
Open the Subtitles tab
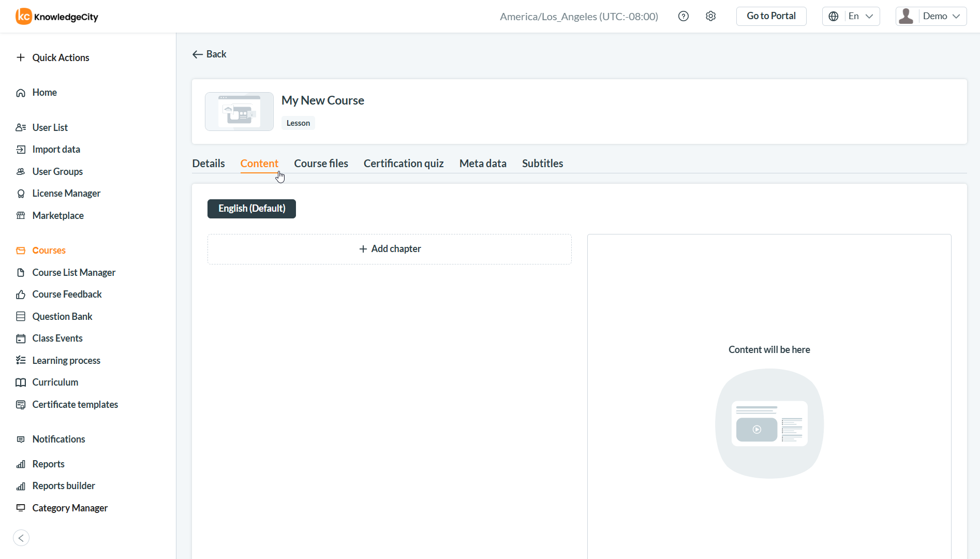click(542, 164)
